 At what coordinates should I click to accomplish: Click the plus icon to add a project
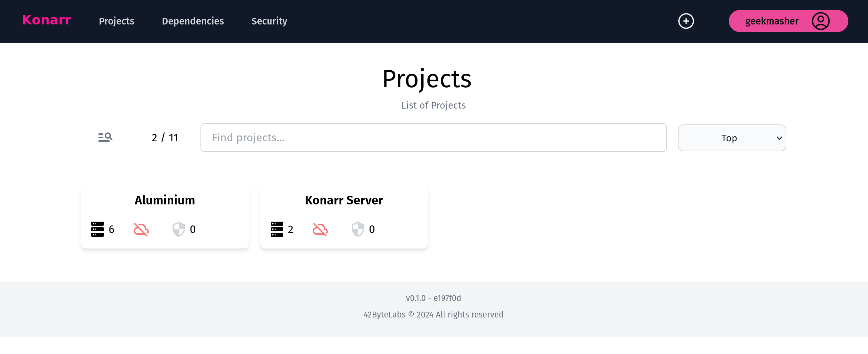[686, 21]
